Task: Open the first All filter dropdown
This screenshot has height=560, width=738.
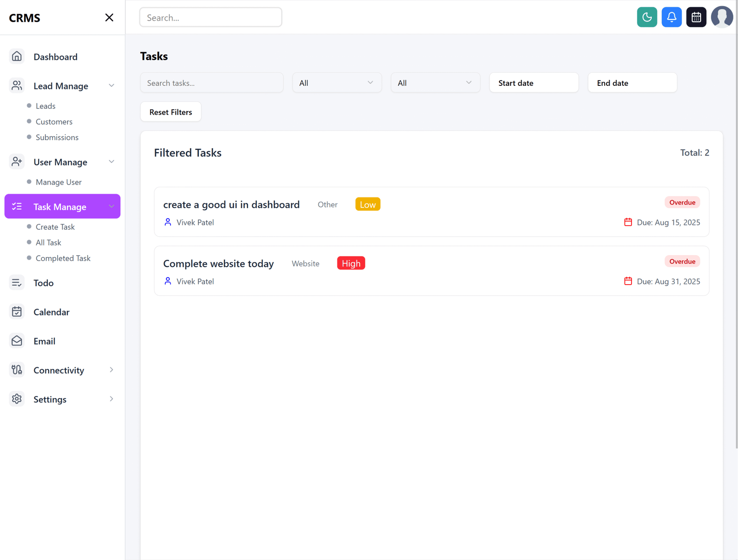Action: 337,83
